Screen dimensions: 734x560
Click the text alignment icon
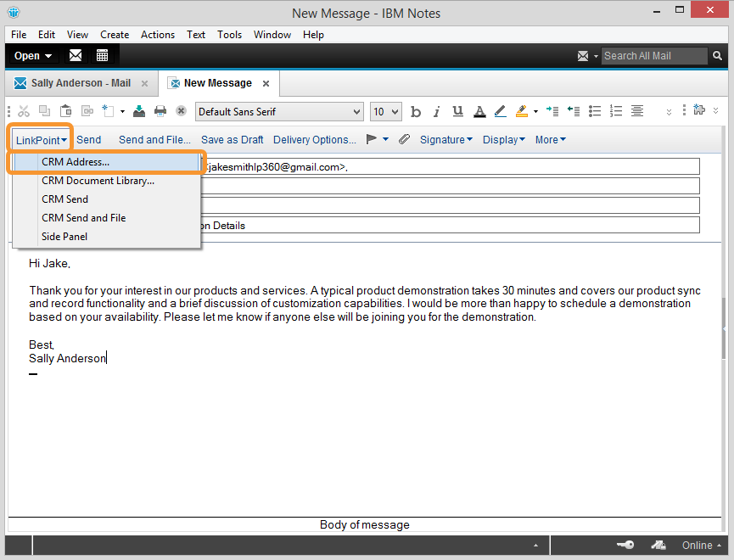click(637, 111)
